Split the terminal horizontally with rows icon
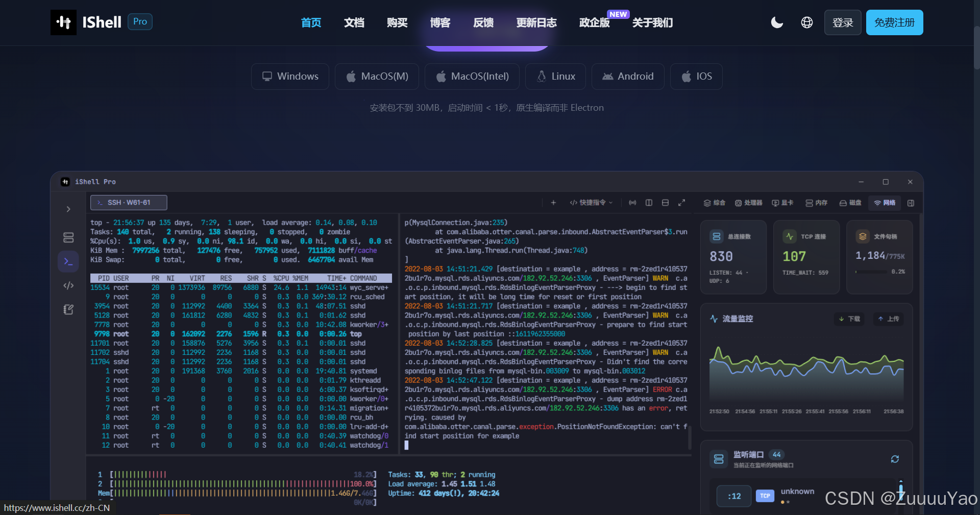 [665, 203]
